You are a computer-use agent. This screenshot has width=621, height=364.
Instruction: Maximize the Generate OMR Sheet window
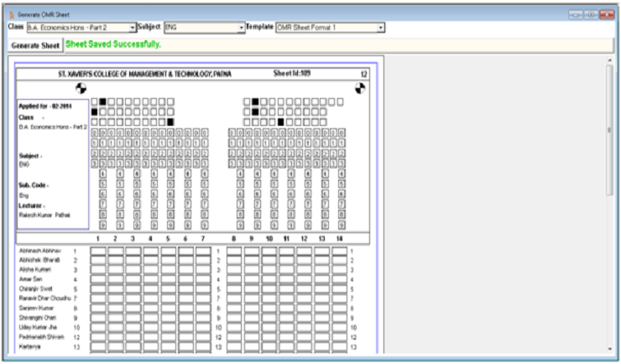pyautogui.click(x=591, y=15)
